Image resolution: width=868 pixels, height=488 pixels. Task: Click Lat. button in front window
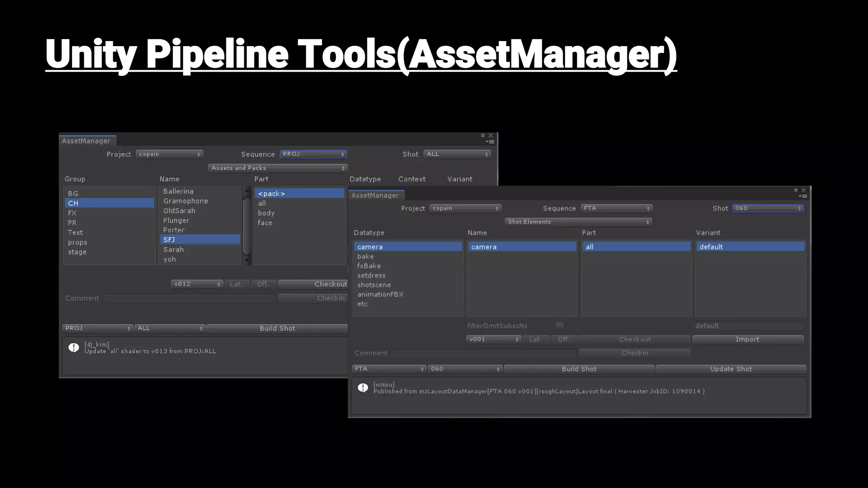[536, 339]
